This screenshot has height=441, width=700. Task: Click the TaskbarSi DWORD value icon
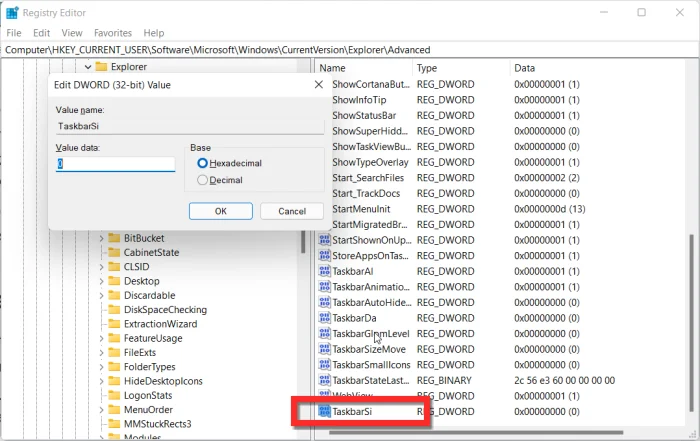[325, 411]
